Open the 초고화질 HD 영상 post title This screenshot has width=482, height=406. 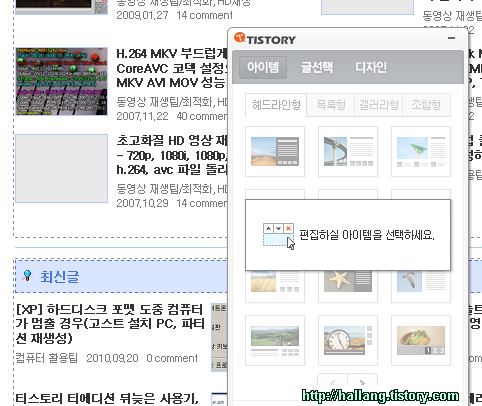(172, 155)
